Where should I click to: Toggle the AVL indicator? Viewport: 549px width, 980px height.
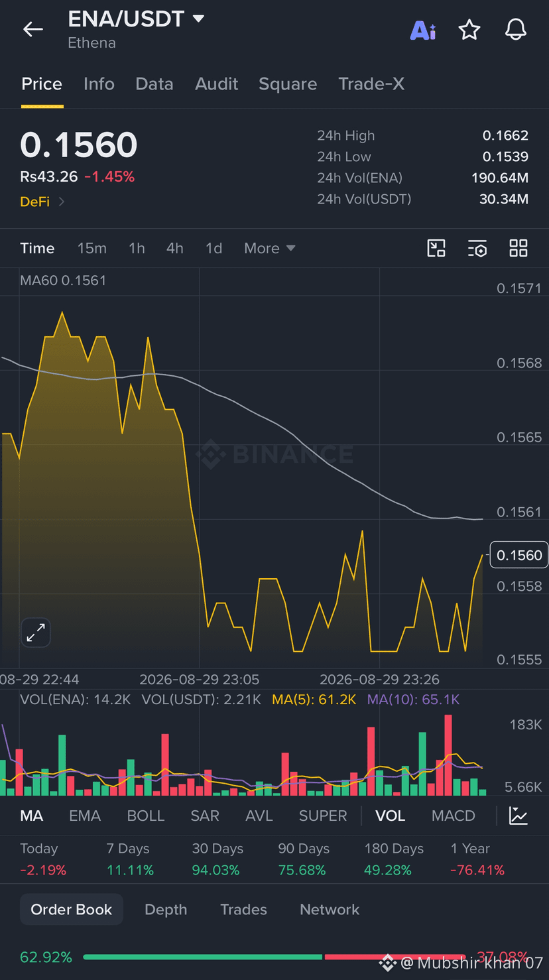[259, 816]
